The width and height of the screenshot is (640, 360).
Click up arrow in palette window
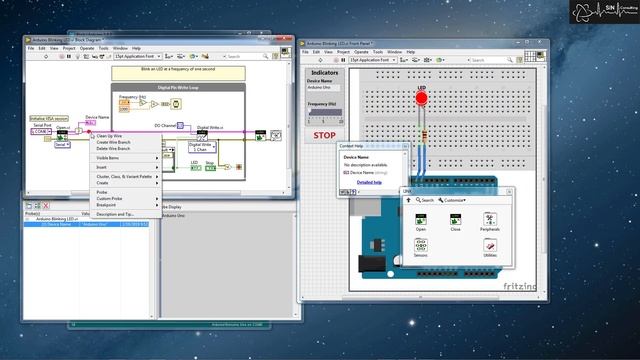[408, 200]
